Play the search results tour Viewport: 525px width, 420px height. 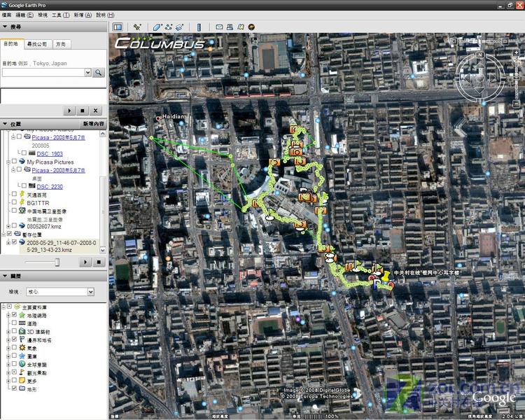pos(69,111)
